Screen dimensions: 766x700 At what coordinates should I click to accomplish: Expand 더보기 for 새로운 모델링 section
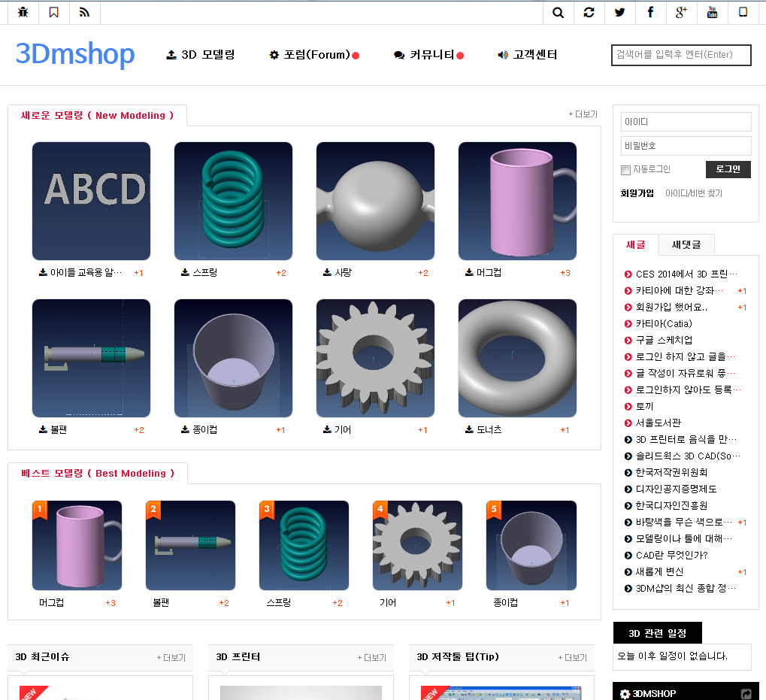tap(583, 114)
